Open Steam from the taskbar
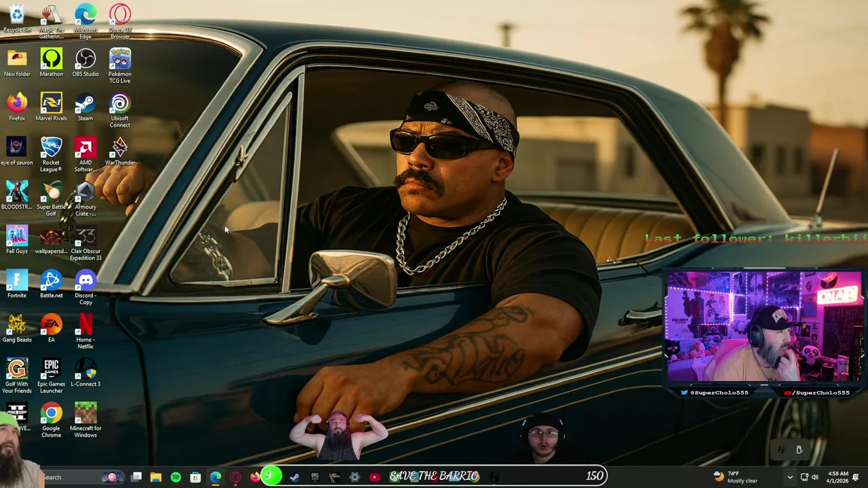This screenshot has height=488, width=868. pos(294,477)
